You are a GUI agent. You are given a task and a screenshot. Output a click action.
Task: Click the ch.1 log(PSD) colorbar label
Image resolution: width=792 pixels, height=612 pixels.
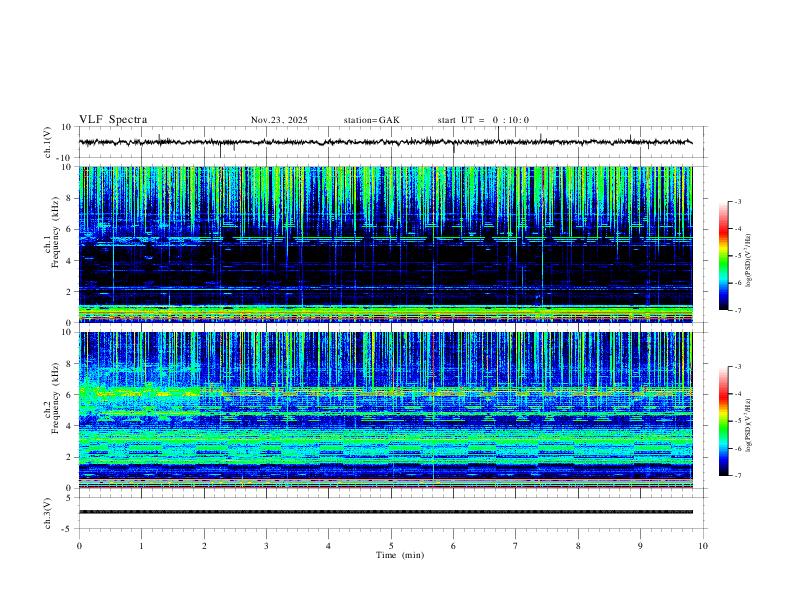pos(748,261)
